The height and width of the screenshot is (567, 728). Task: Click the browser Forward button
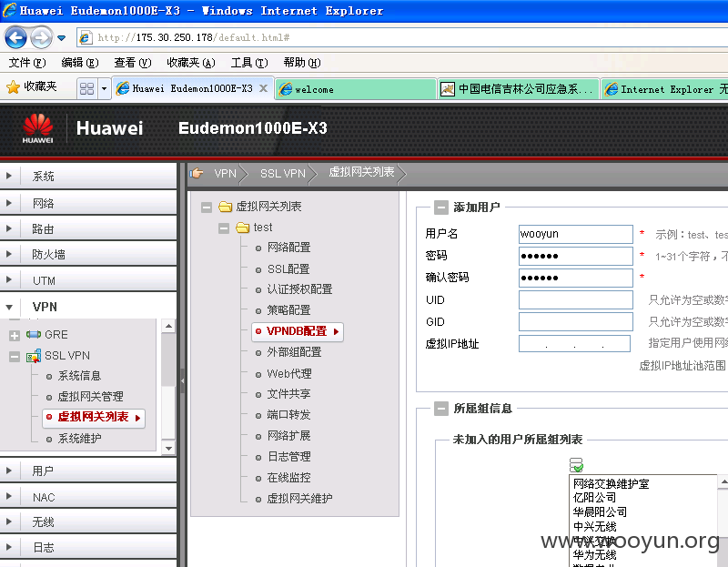41,37
